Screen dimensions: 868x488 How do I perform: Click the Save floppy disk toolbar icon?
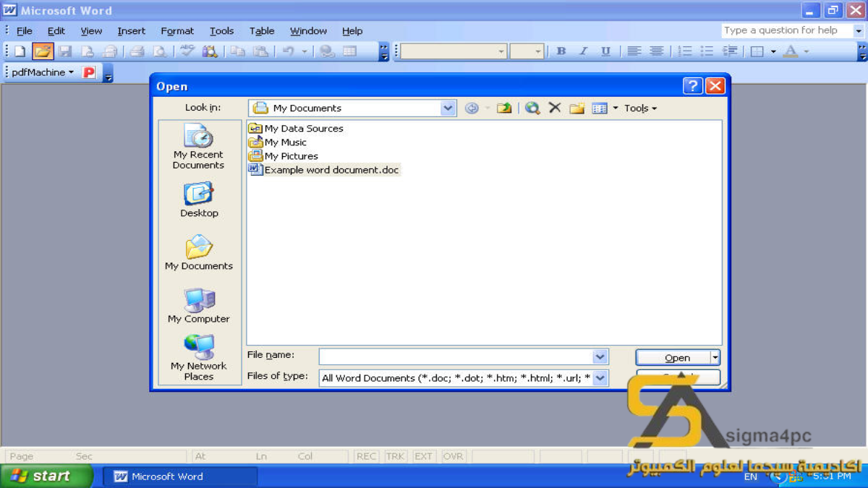[x=65, y=51]
